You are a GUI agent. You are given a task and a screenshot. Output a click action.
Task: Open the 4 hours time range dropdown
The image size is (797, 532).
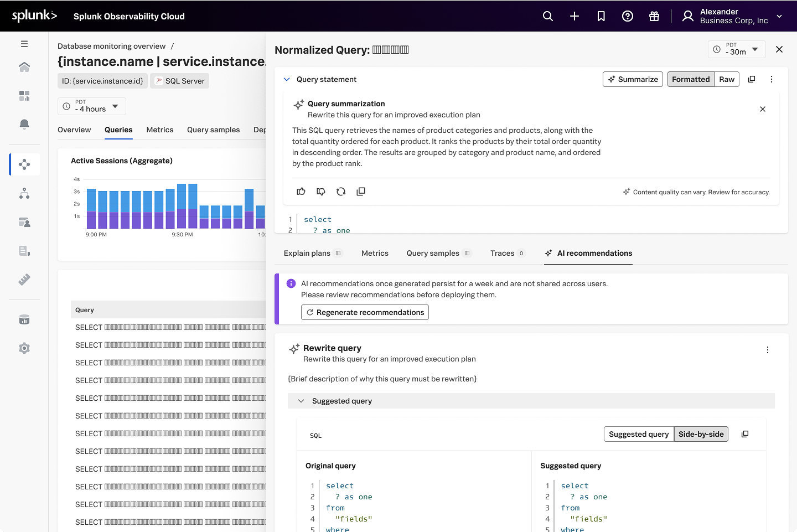91,106
